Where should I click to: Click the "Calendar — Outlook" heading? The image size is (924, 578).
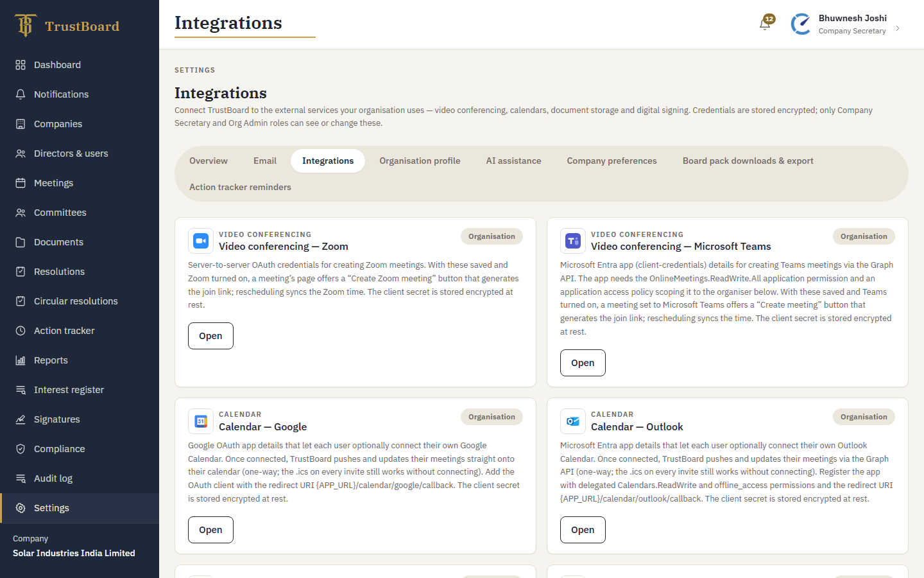click(x=637, y=427)
